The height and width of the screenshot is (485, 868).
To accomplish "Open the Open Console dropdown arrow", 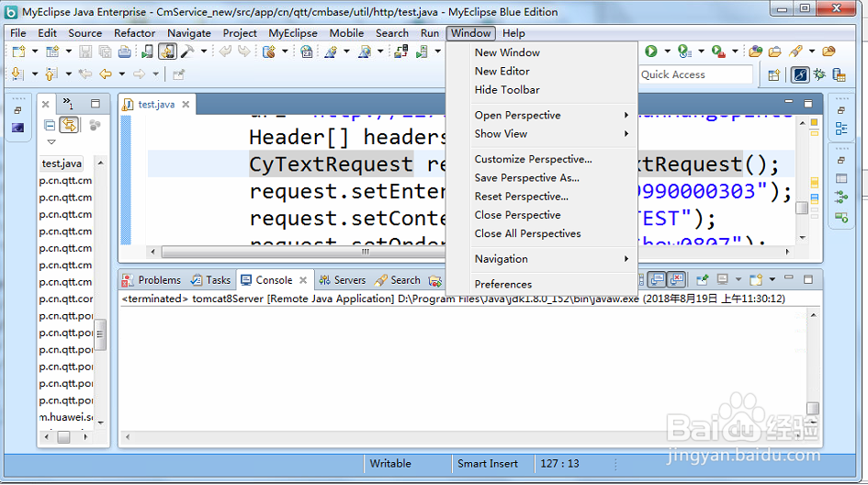I will coord(772,279).
